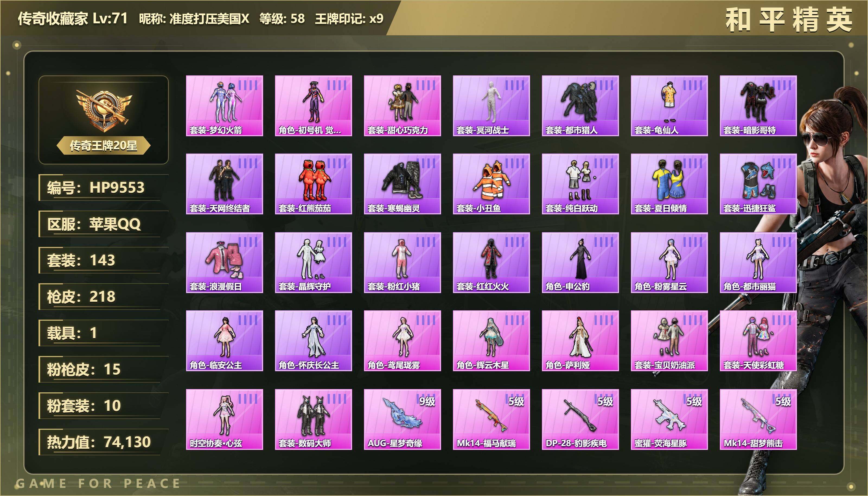This screenshot has width=868, height=496.
Task: Choose the 套装-小丑鱼 orange outfit card
Action: point(492,184)
